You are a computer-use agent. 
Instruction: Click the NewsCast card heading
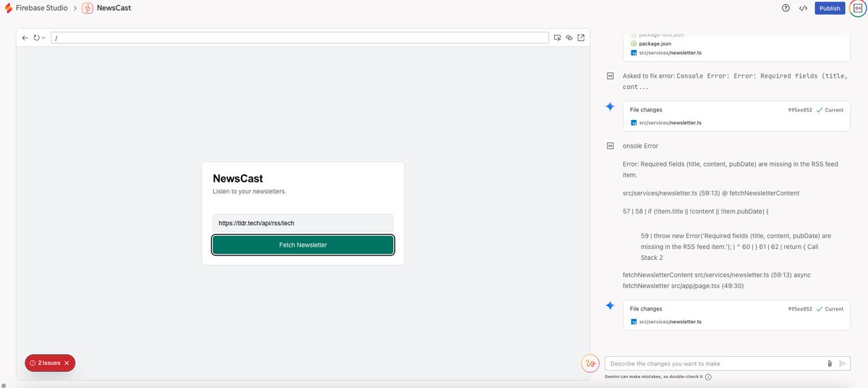pyautogui.click(x=238, y=178)
